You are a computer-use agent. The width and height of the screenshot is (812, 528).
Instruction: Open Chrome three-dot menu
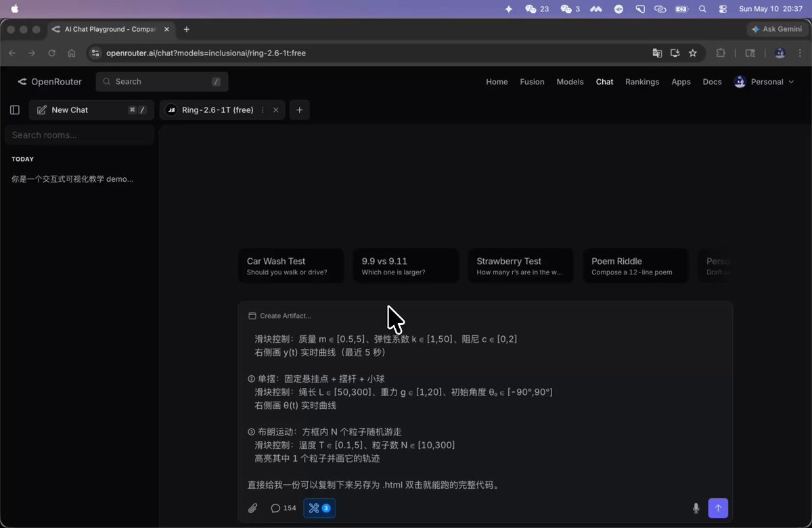coord(800,53)
